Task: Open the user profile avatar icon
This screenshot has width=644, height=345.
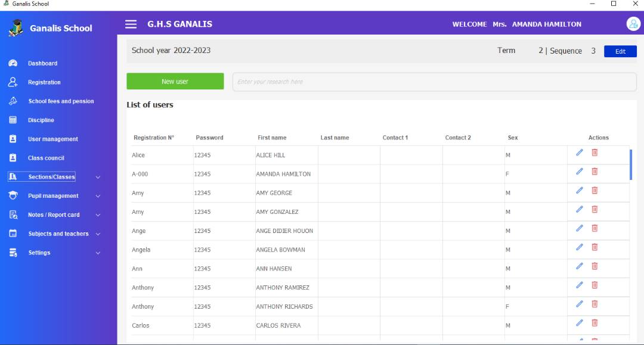Action: tap(633, 24)
